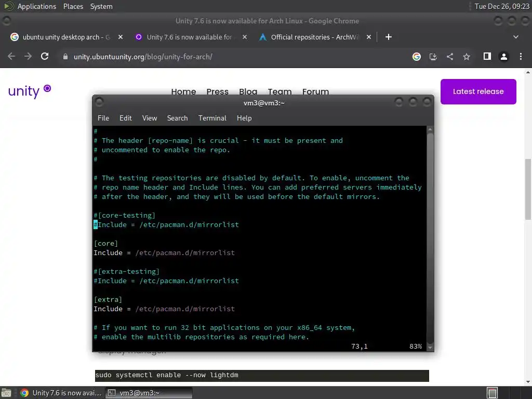
Task: Click the unity logo on webpage
Action: tap(29, 91)
